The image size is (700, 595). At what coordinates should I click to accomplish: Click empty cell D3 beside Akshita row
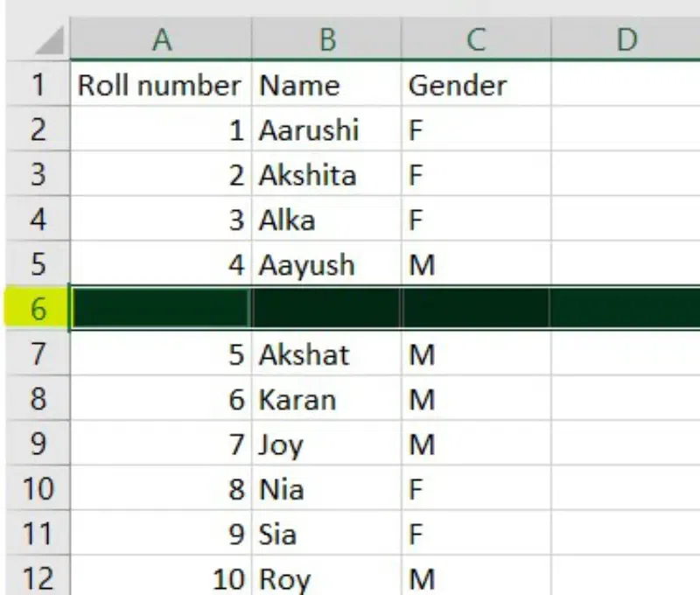(626, 175)
